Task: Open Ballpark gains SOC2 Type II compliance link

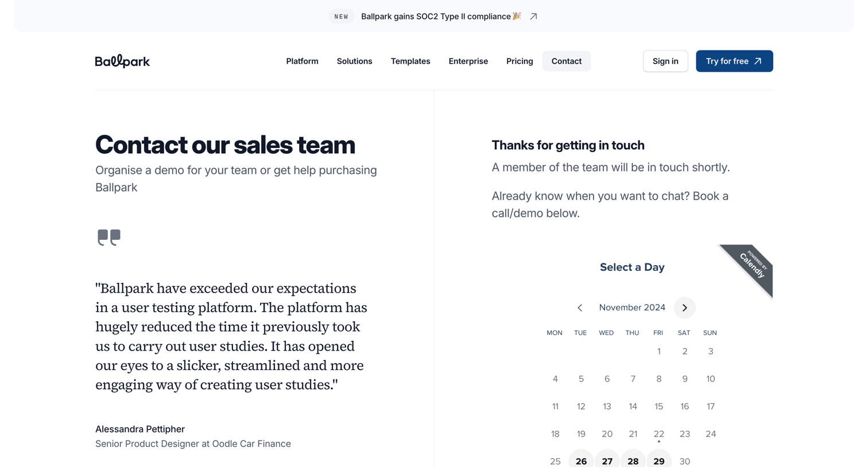Action: point(440,17)
